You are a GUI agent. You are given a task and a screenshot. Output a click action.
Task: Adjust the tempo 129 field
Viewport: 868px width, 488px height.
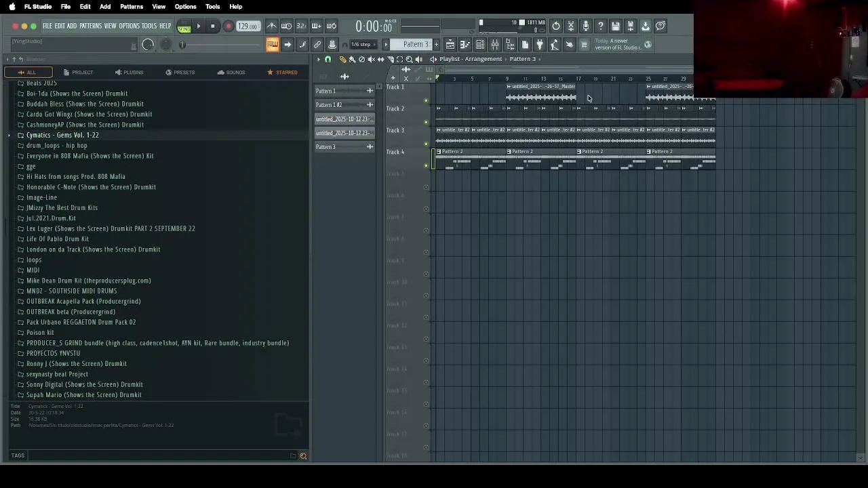coord(248,26)
